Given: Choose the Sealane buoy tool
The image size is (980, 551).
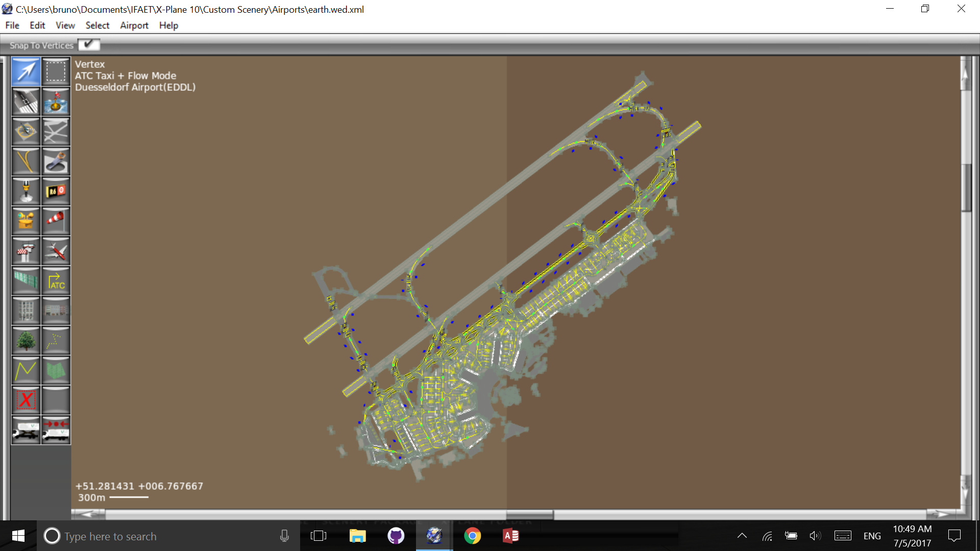Looking at the screenshot, I should [x=56, y=102].
